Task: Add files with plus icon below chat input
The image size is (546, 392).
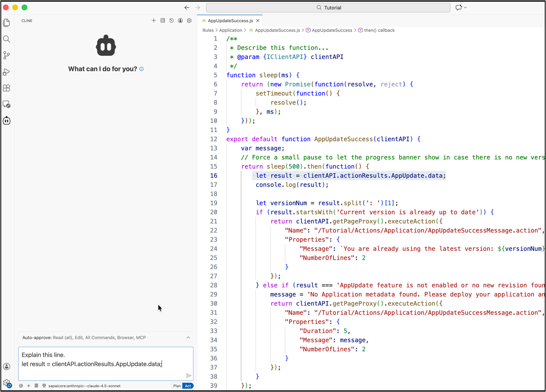Action: point(29,386)
